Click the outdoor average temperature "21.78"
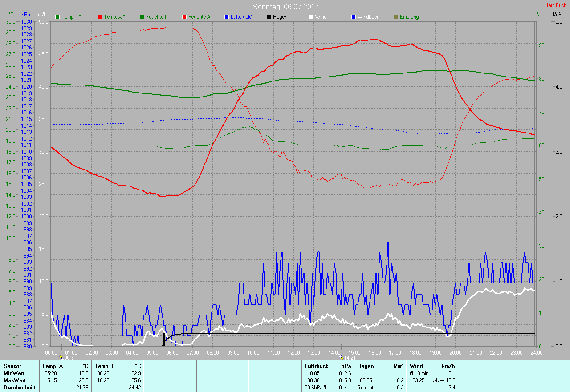The height and width of the screenshot is (392, 570). coord(82,388)
